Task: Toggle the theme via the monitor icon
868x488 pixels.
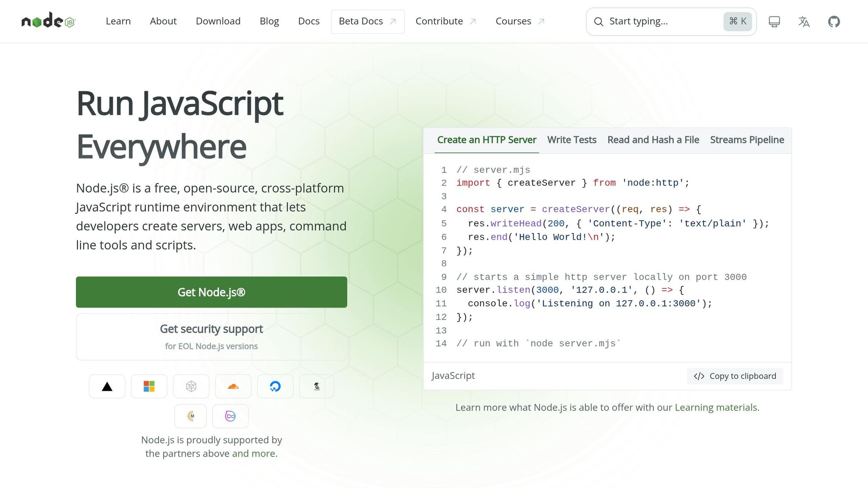Action: point(774,22)
